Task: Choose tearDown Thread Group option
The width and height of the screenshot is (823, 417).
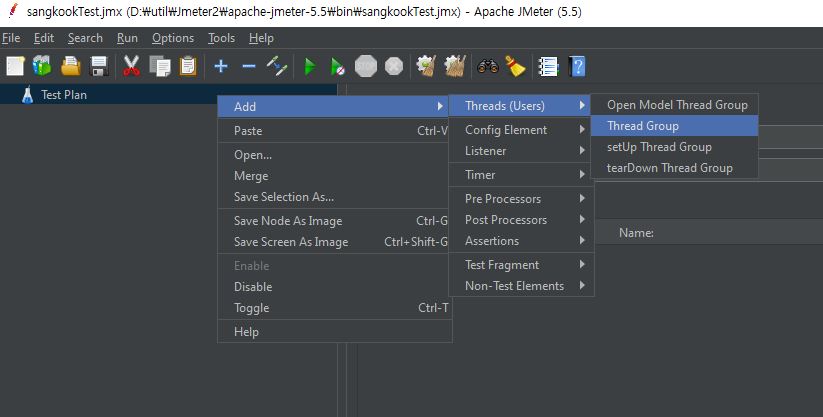Action: click(669, 168)
